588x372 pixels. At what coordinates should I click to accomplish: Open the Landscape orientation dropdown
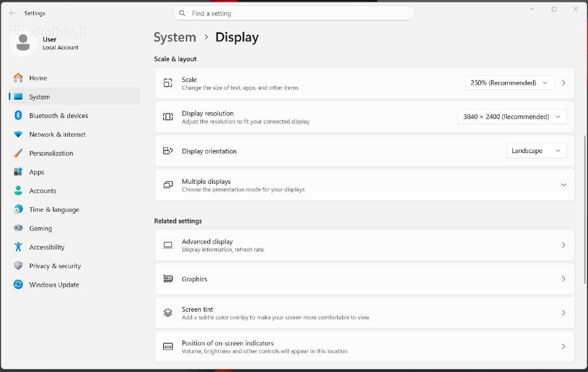point(537,151)
